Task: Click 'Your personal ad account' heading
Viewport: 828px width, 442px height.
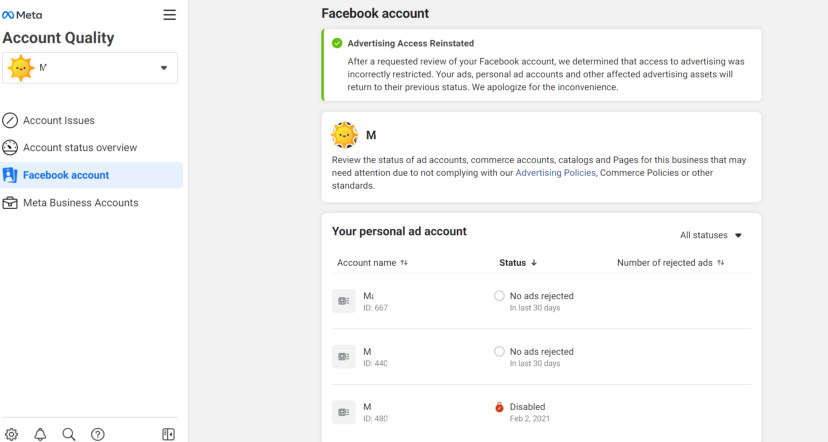Action: (x=399, y=231)
